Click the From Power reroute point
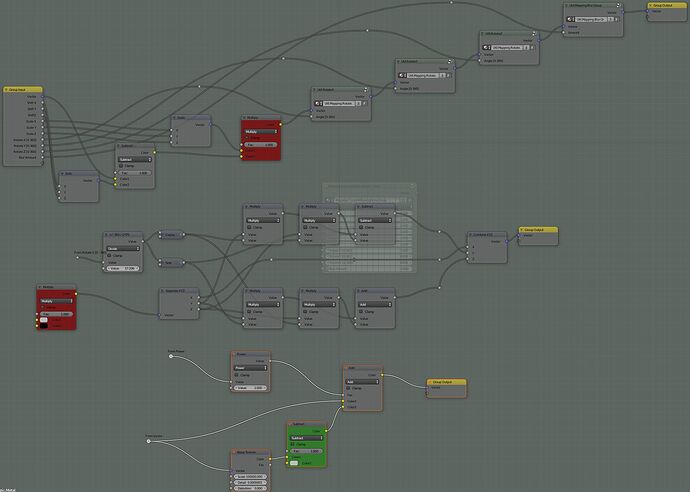Screen dimensions: 690x492 click(x=171, y=356)
